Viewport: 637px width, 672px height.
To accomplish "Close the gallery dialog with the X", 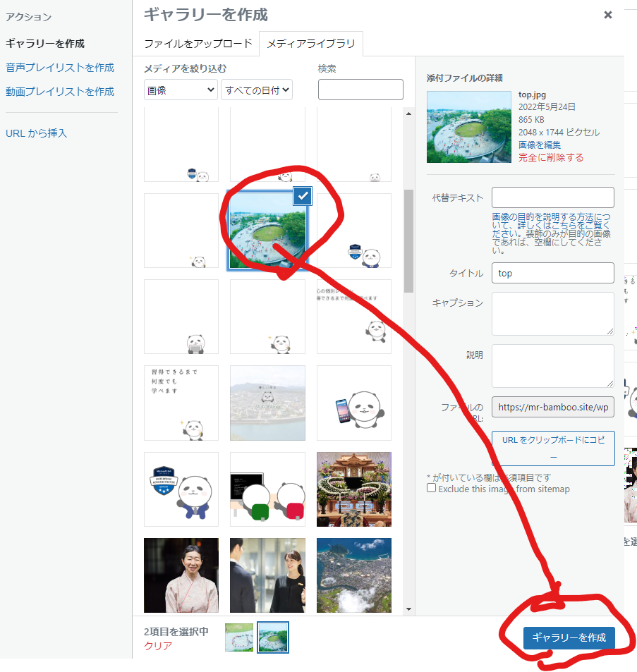I will (x=607, y=15).
